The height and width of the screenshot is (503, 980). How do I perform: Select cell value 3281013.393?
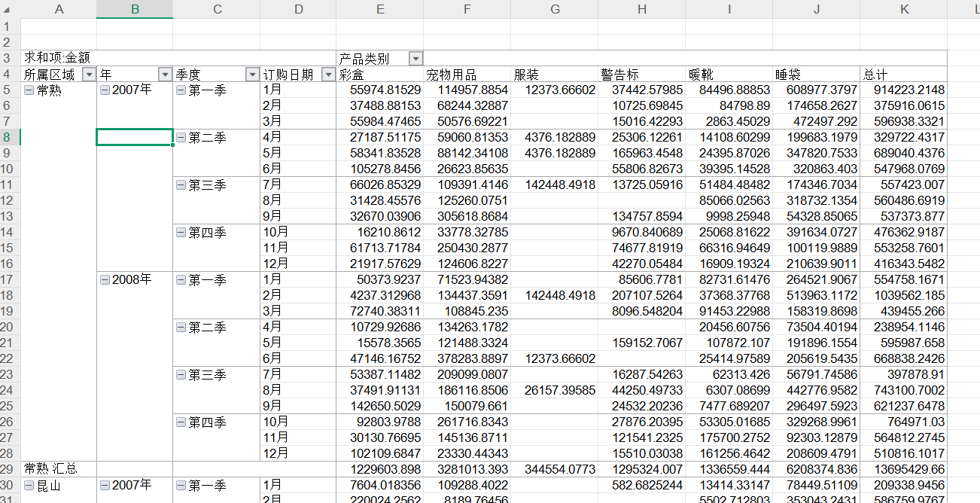467,469
